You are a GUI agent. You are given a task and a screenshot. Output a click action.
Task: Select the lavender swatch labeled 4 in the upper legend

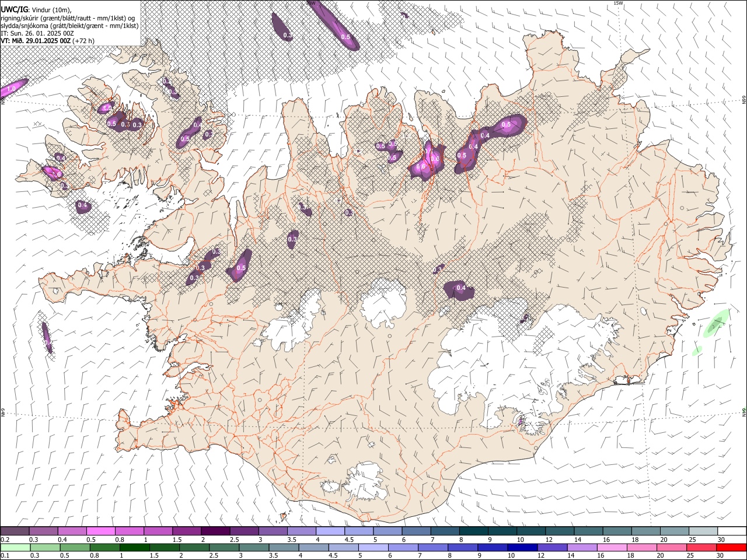pos(329,531)
